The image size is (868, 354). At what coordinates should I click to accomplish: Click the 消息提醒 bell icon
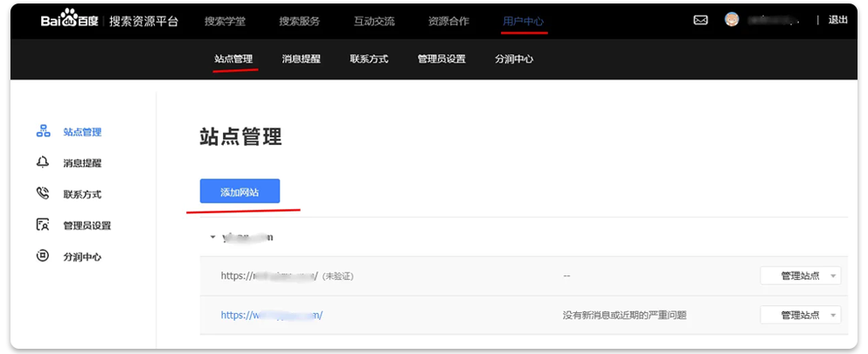click(43, 163)
